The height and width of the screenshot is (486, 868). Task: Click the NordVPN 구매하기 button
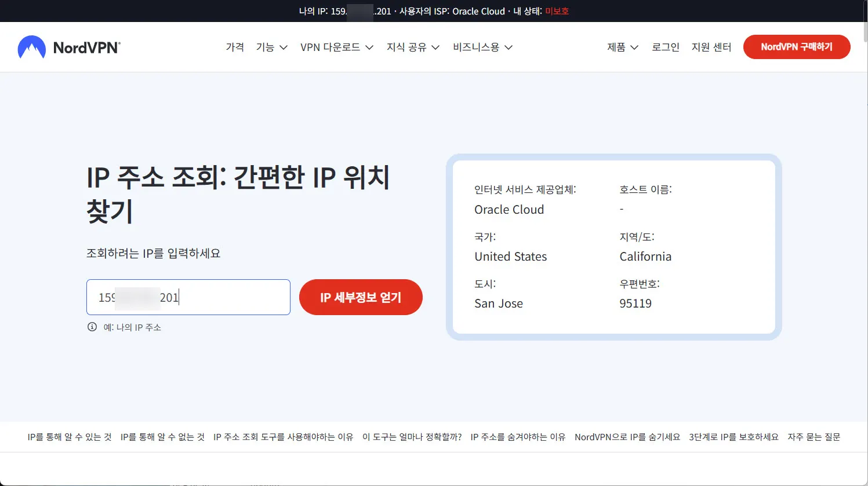click(797, 47)
